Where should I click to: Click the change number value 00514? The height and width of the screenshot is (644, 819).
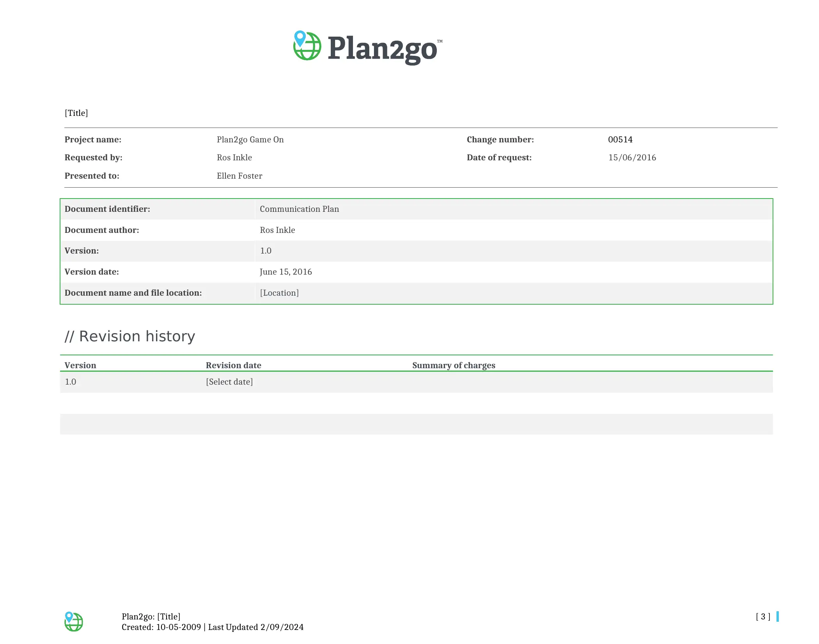click(620, 140)
